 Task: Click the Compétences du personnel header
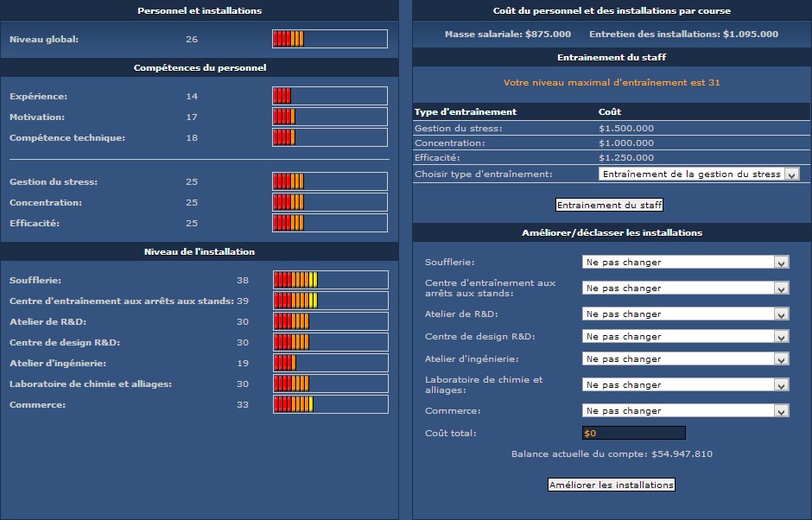[x=200, y=68]
